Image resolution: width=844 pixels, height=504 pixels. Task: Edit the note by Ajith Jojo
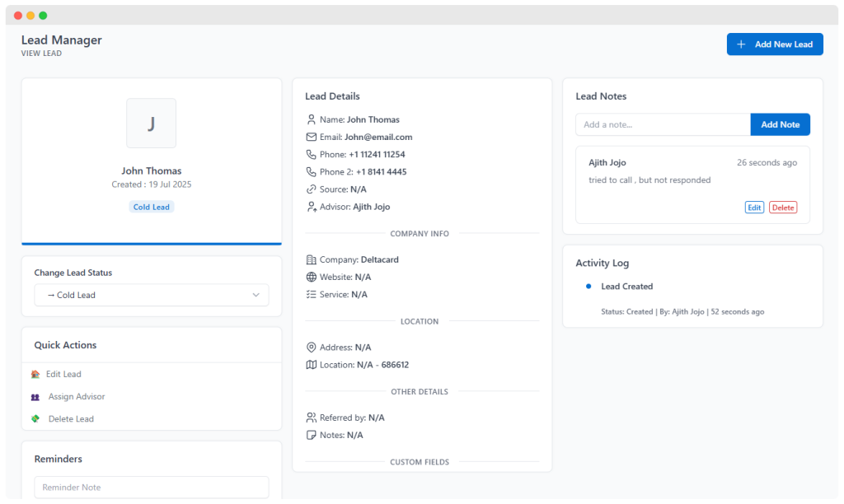(x=754, y=208)
